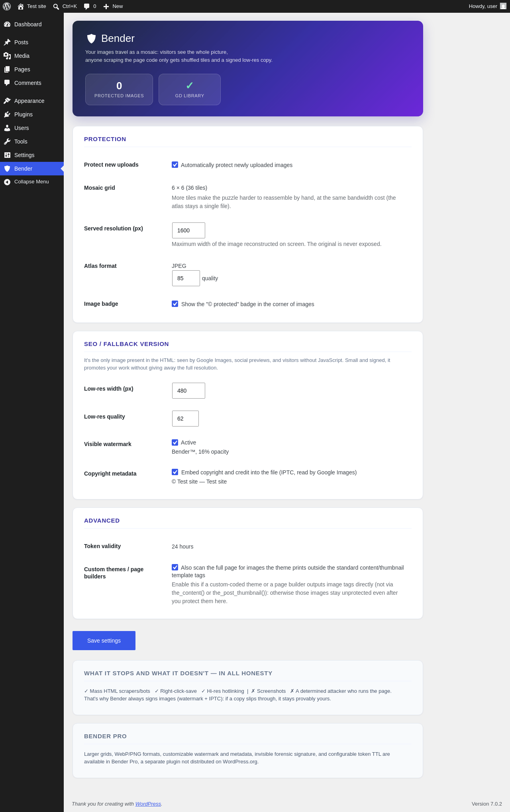Click the 'JPEG' atlas format value

click(x=179, y=266)
